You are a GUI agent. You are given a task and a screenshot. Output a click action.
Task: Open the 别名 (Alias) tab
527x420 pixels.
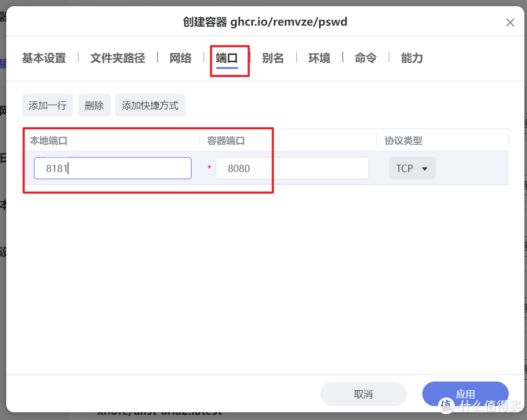(273, 58)
